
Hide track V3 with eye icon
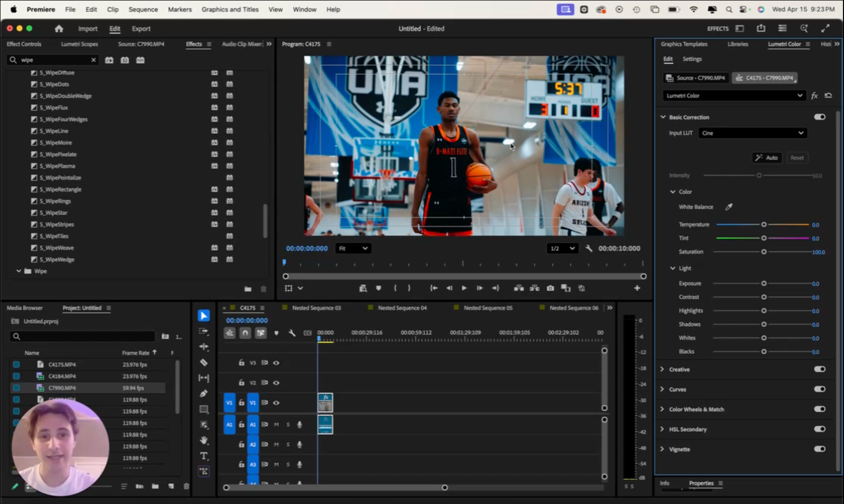276,363
